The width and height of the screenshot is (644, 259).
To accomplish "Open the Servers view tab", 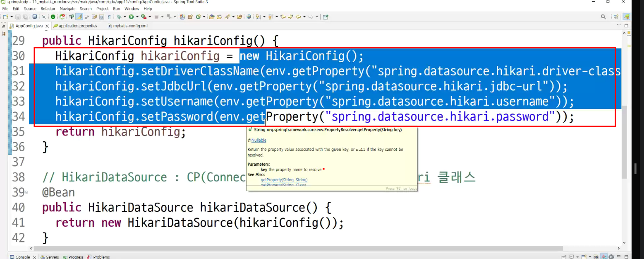I will click(x=50, y=257).
